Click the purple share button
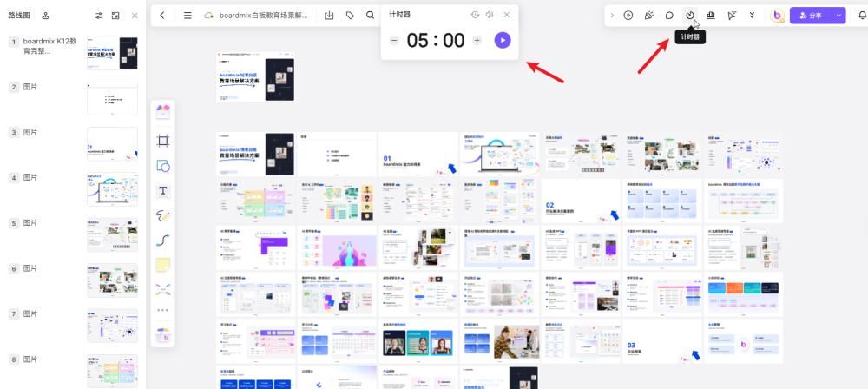 coord(811,16)
